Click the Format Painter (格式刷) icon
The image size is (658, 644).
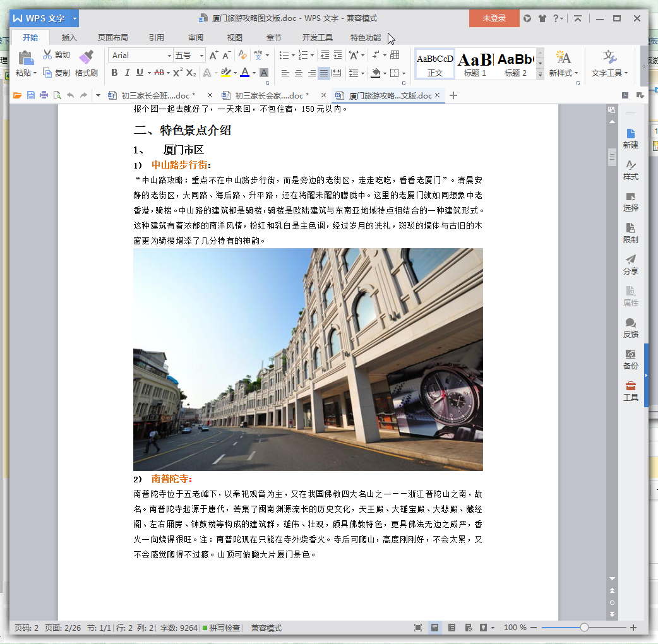point(87,58)
